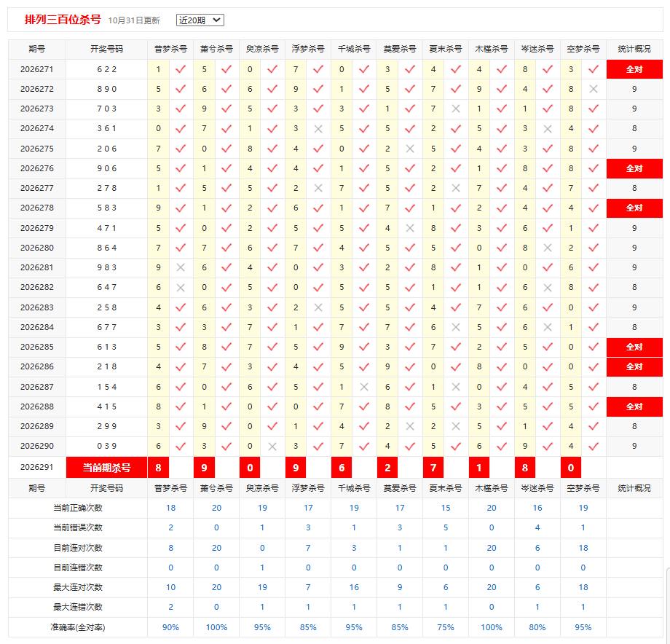Click the X mark in row 2026277 under 夏末杀号
This screenshot has height=644, width=670.
(x=456, y=188)
